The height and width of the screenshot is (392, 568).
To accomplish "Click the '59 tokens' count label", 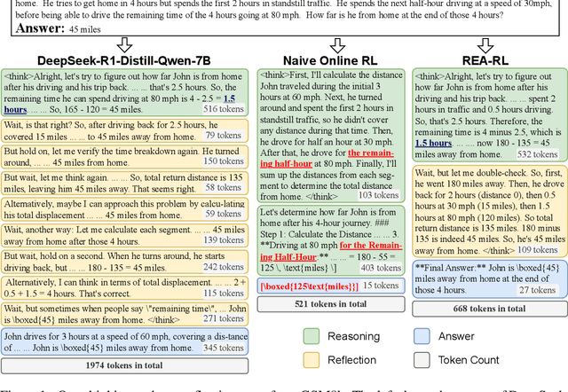I will 223,214.
